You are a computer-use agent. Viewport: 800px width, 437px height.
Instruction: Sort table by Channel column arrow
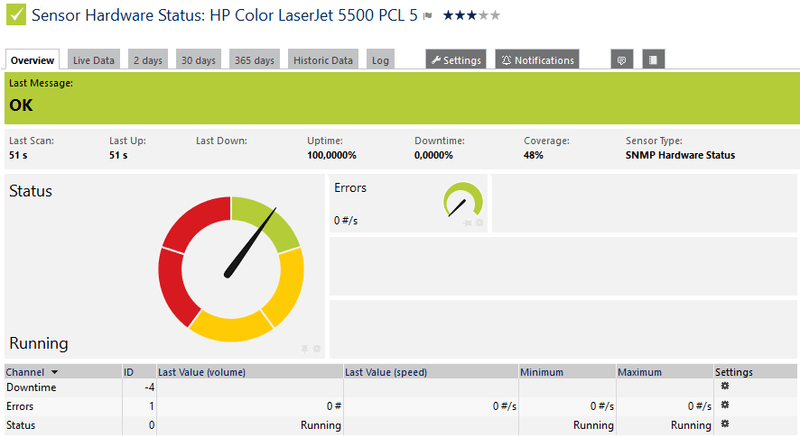coord(55,372)
